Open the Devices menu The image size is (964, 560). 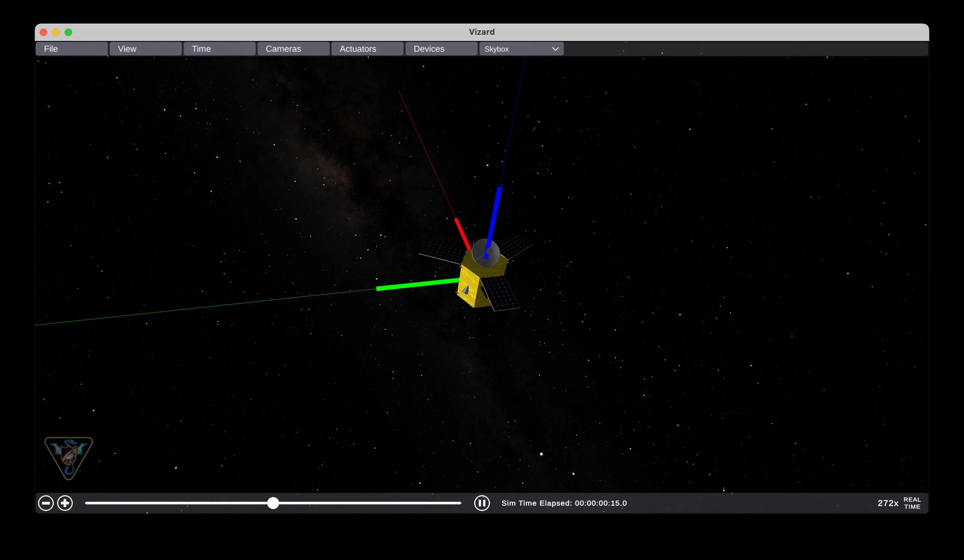click(x=428, y=49)
